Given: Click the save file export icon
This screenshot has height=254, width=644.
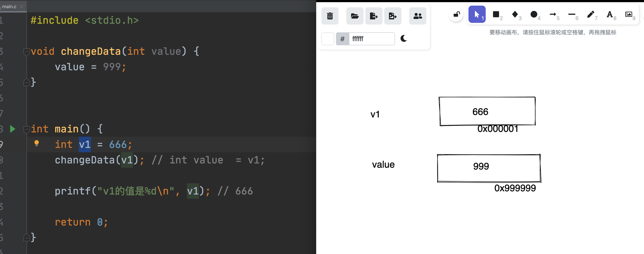Looking at the screenshot, I should coord(373,16).
